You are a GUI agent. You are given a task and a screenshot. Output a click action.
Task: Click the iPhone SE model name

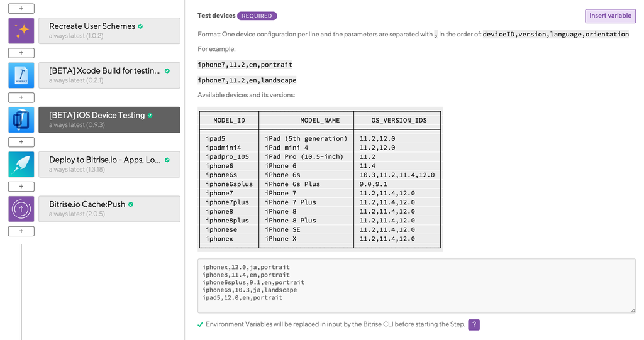tap(282, 229)
